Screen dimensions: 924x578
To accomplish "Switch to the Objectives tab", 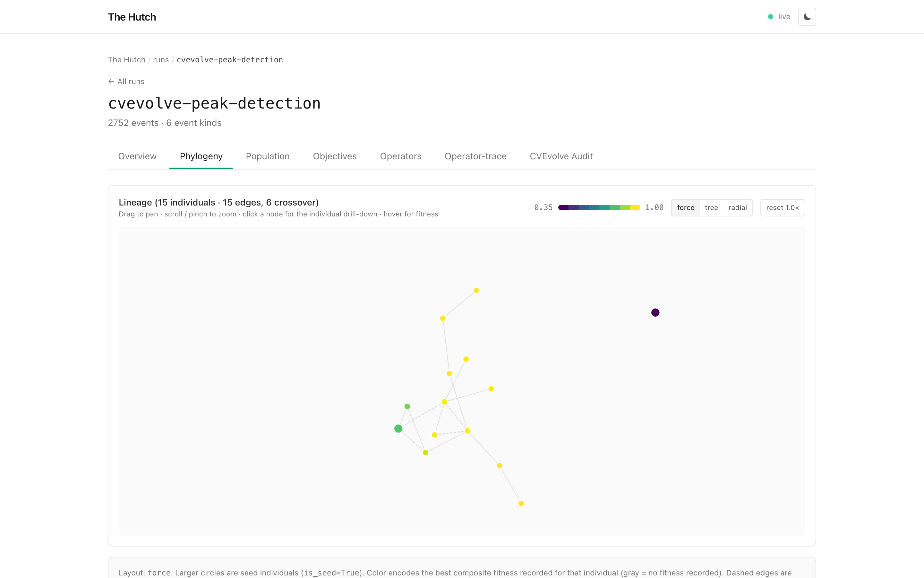I will (x=335, y=156).
